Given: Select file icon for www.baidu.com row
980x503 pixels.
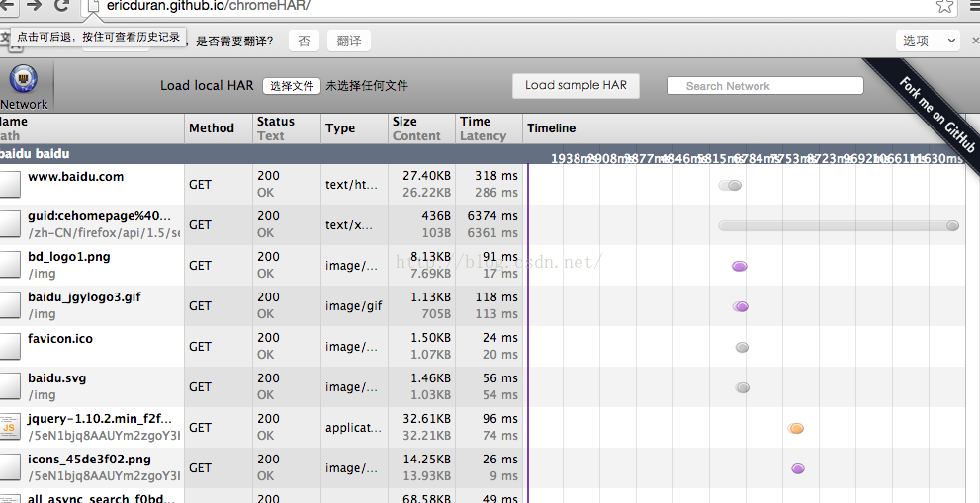Looking at the screenshot, I should tap(9, 185).
